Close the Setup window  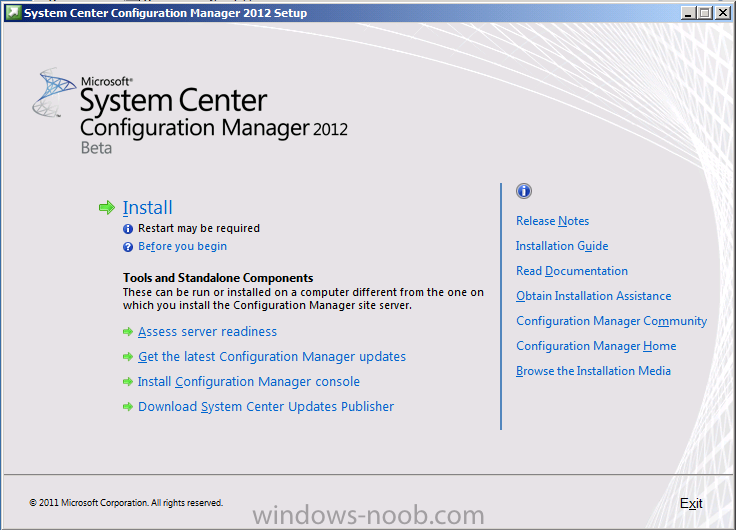click(722, 13)
